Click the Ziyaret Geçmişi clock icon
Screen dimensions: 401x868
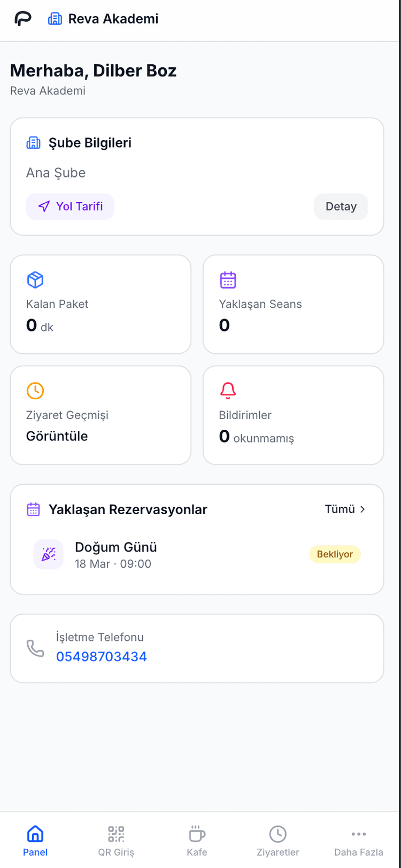pyautogui.click(x=34, y=390)
